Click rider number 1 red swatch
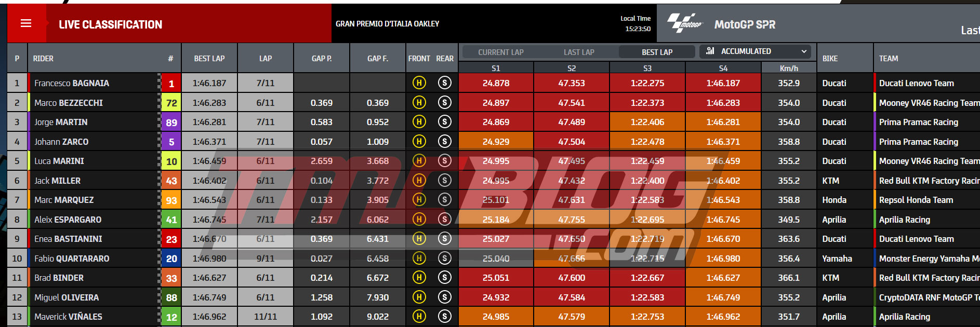 tap(171, 83)
